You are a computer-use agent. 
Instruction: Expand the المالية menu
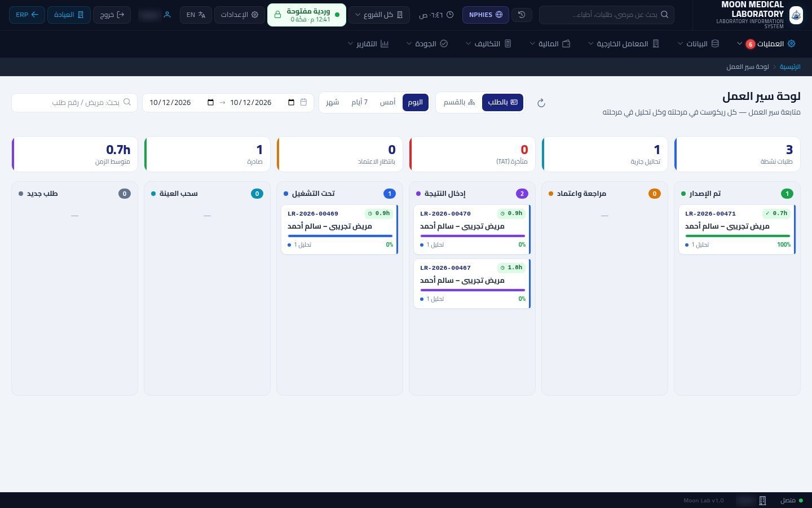[x=550, y=44]
